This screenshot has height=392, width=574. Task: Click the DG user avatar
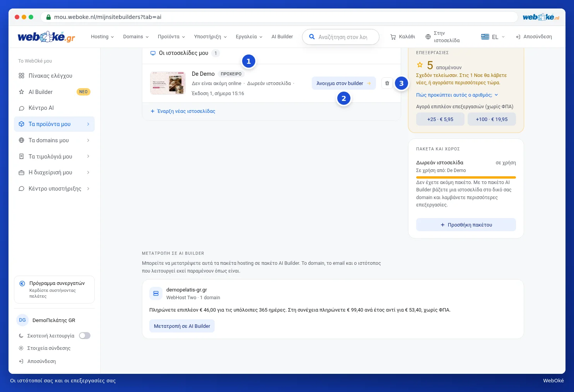[x=22, y=320]
